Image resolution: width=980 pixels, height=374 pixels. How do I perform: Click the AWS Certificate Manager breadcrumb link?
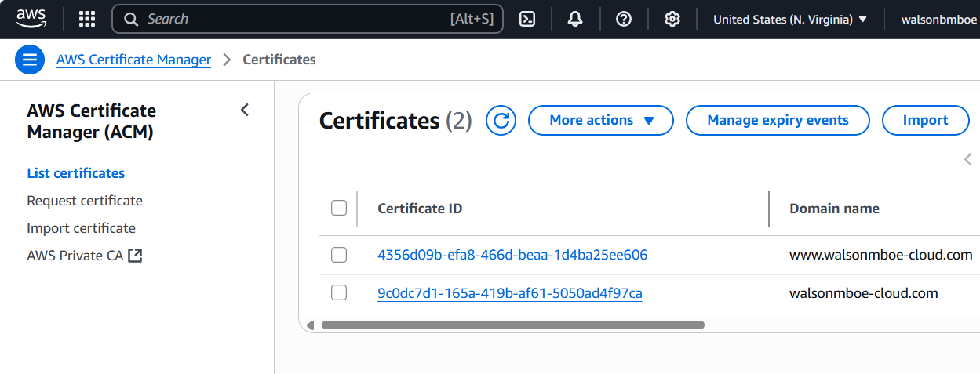133,60
